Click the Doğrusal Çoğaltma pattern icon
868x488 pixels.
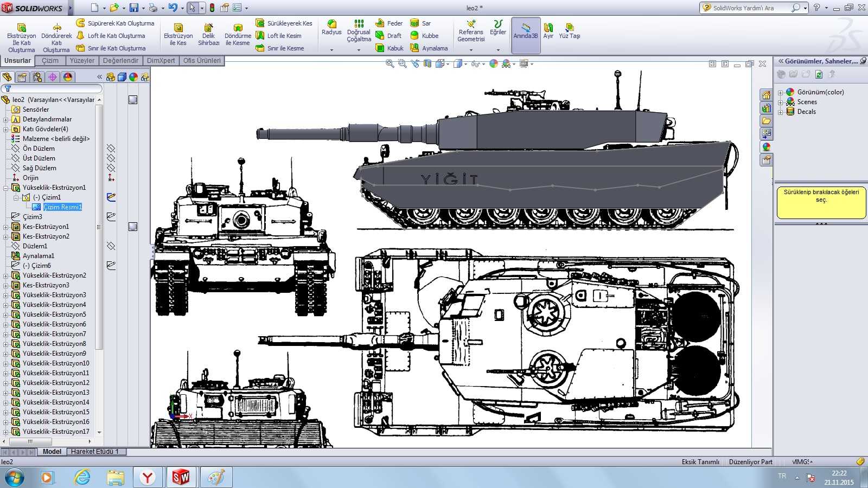pos(359,24)
